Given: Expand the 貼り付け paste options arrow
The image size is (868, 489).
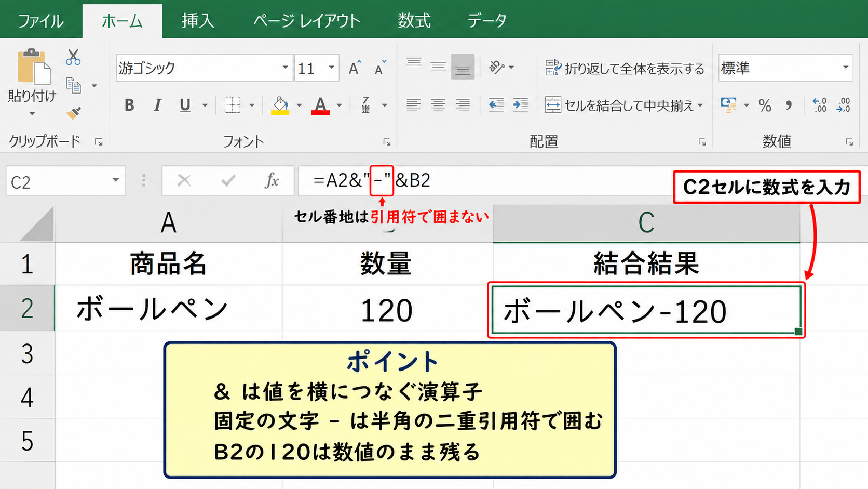Looking at the screenshot, I should (x=32, y=114).
